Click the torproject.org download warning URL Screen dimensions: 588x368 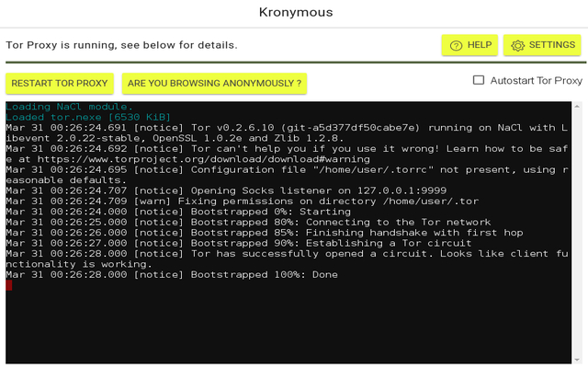[x=204, y=159]
